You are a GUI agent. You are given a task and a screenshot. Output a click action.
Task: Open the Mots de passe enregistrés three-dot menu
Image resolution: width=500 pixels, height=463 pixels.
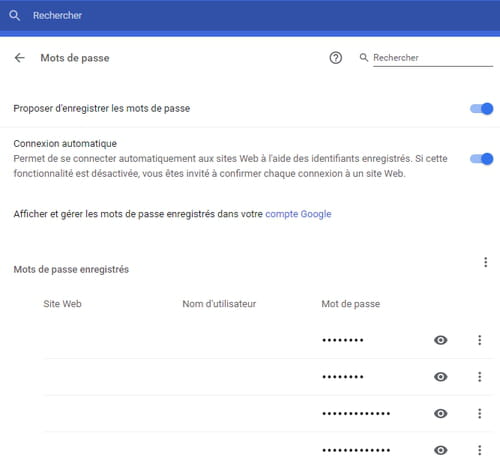(x=486, y=262)
